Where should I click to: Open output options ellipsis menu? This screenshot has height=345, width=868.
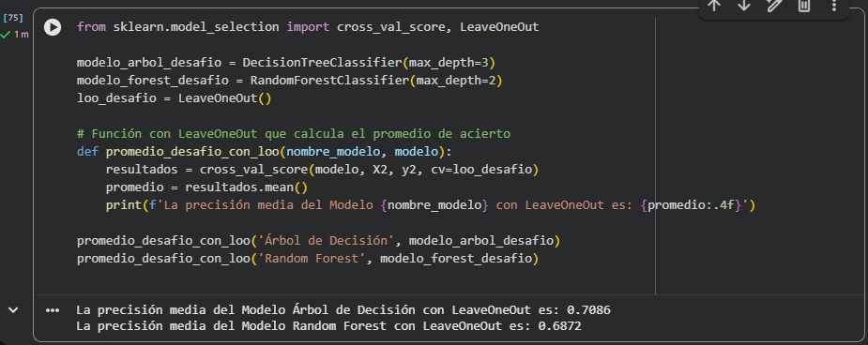tap(53, 310)
